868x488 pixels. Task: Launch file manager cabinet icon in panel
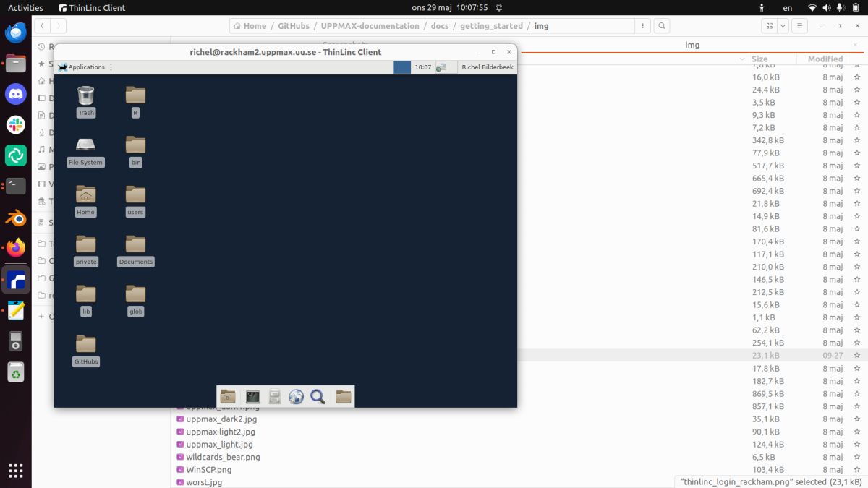coord(274,396)
